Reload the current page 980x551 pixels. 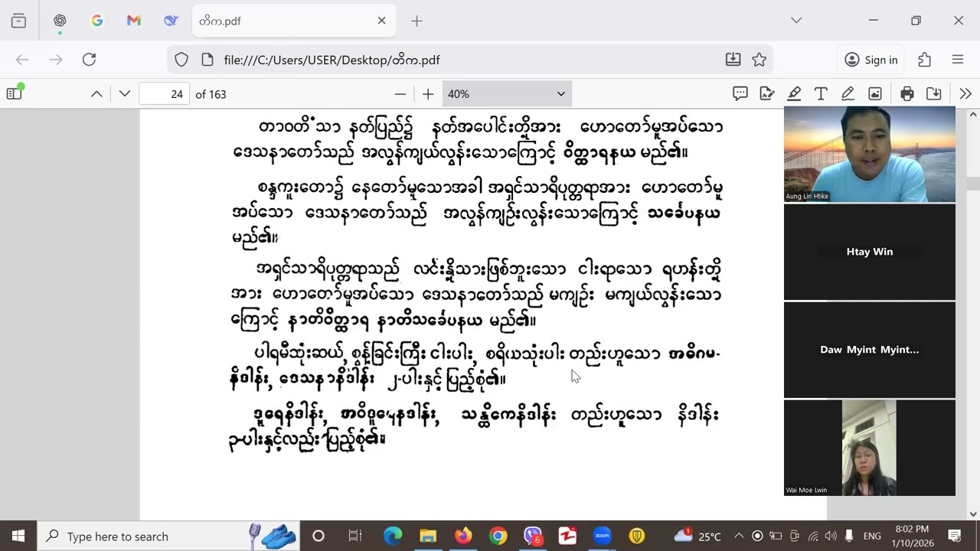point(89,60)
